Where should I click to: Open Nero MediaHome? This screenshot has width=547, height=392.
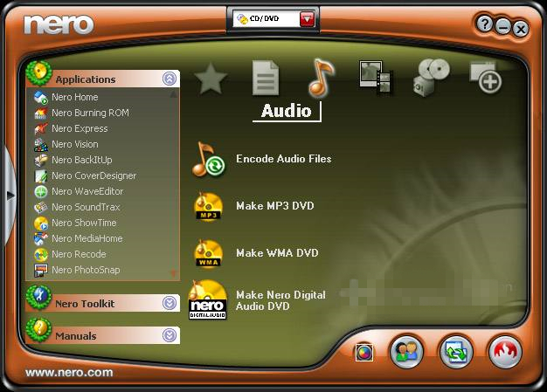[87, 238]
